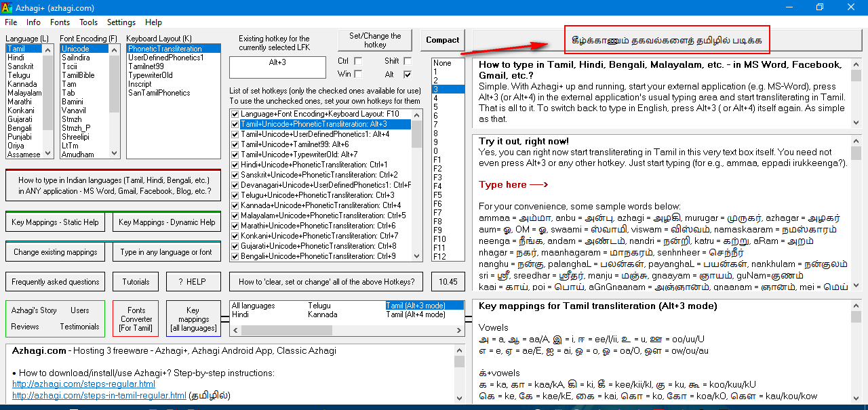Open the Info menu
This screenshot has width=868, height=410.
coord(34,22)
